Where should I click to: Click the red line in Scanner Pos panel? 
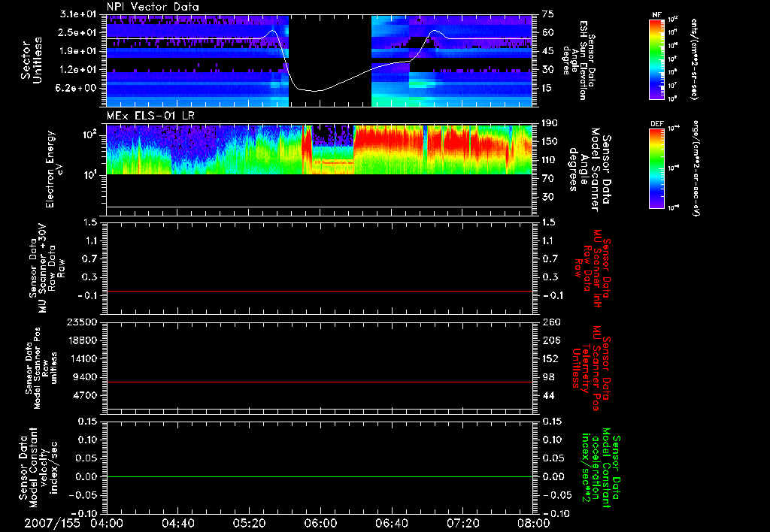point(320,382)
